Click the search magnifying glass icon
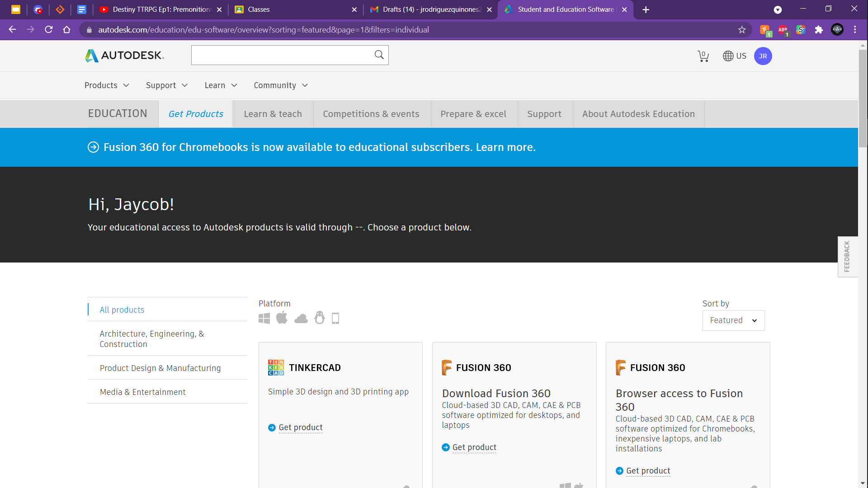 pos(379,55)
